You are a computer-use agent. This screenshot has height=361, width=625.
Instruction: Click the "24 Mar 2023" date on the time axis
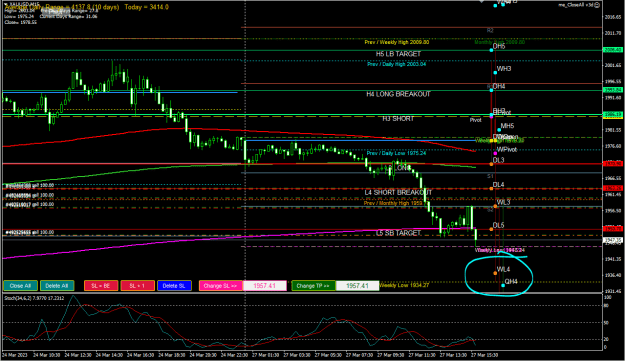pyautogui.click(x=15, y=355)
